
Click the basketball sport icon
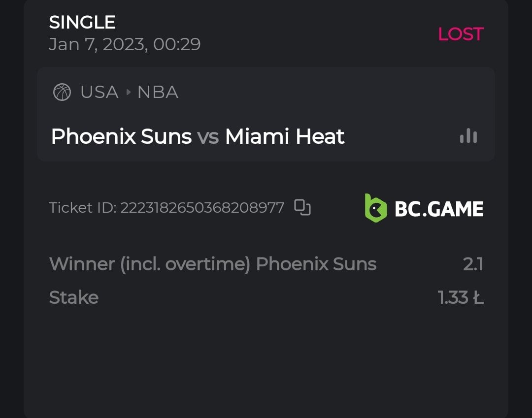tap(62, 92)
